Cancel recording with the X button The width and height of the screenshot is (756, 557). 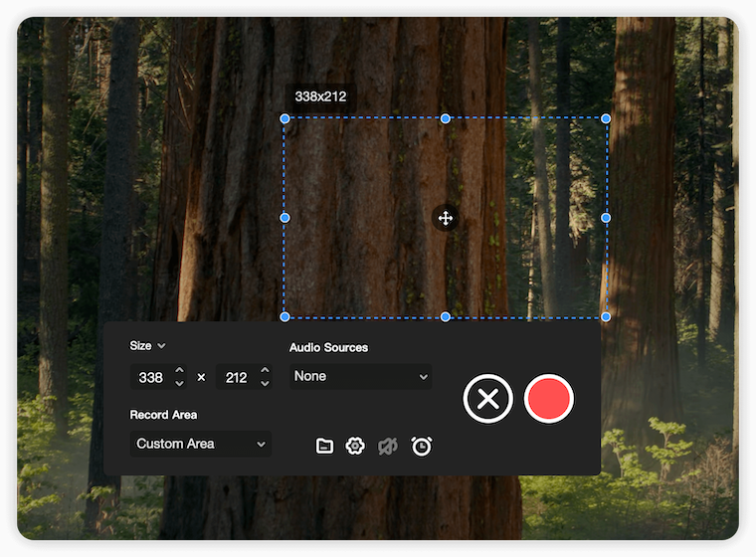[487, 399]
